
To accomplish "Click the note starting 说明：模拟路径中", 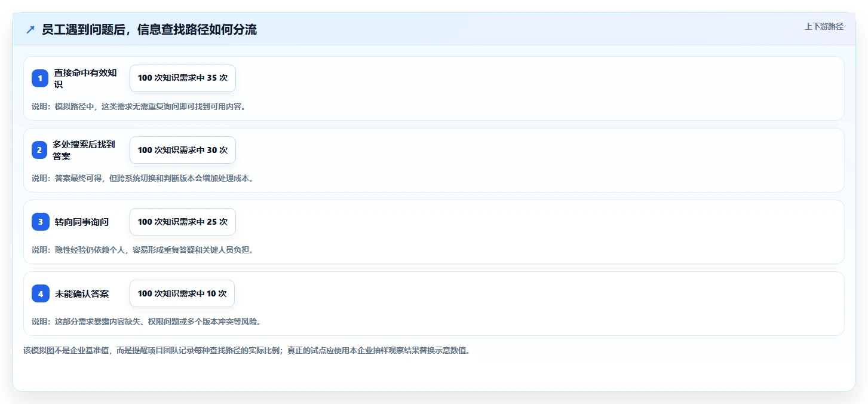I will tap(139, 106).
